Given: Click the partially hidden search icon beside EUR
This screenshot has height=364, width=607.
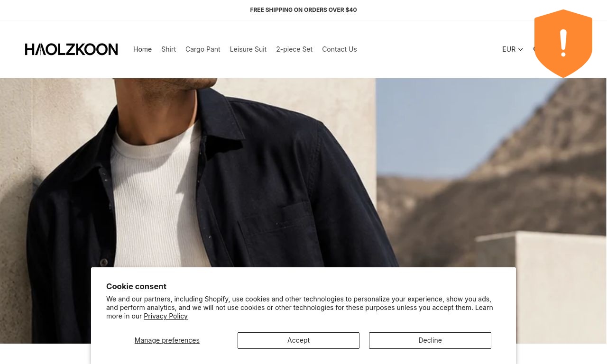Looking at the screenshot, I should [x=534, y=49].
